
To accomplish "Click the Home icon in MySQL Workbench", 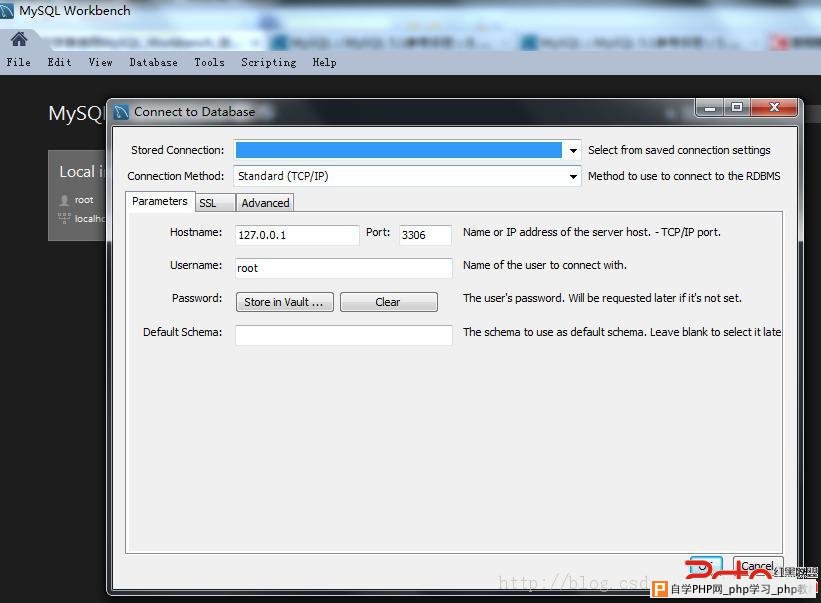I will 19,39.
